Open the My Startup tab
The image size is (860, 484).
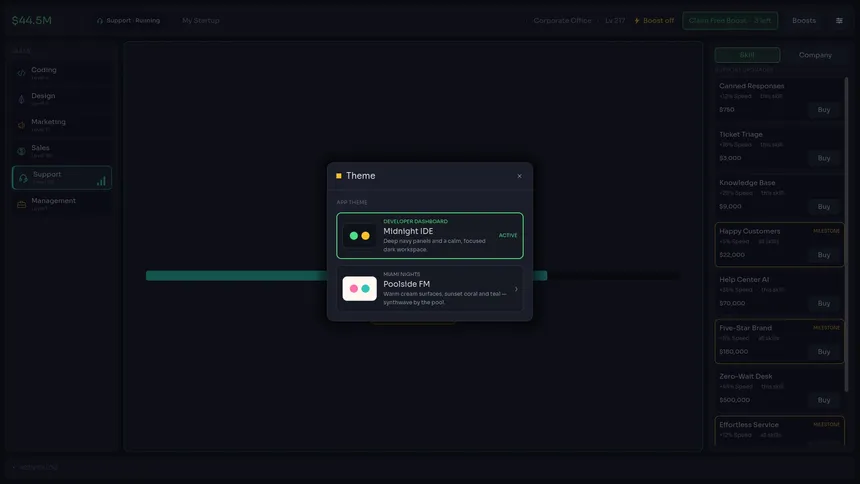pos(201,21)
